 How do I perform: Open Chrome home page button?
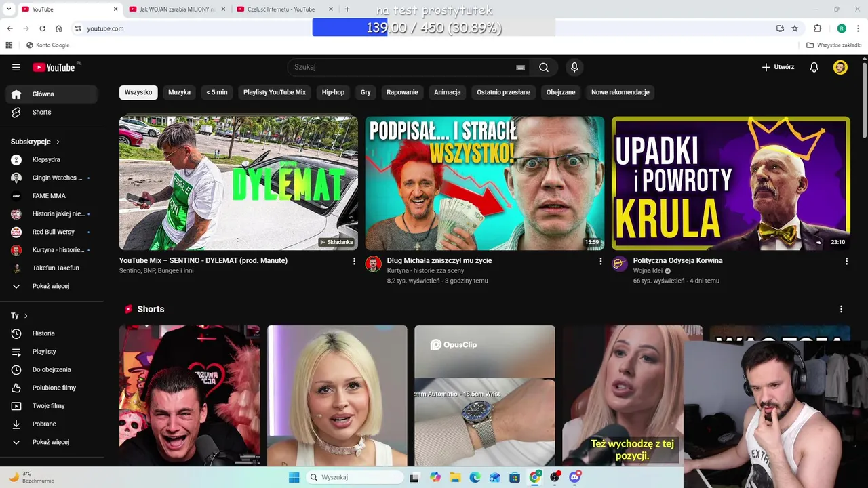click(x=59, y=28)
